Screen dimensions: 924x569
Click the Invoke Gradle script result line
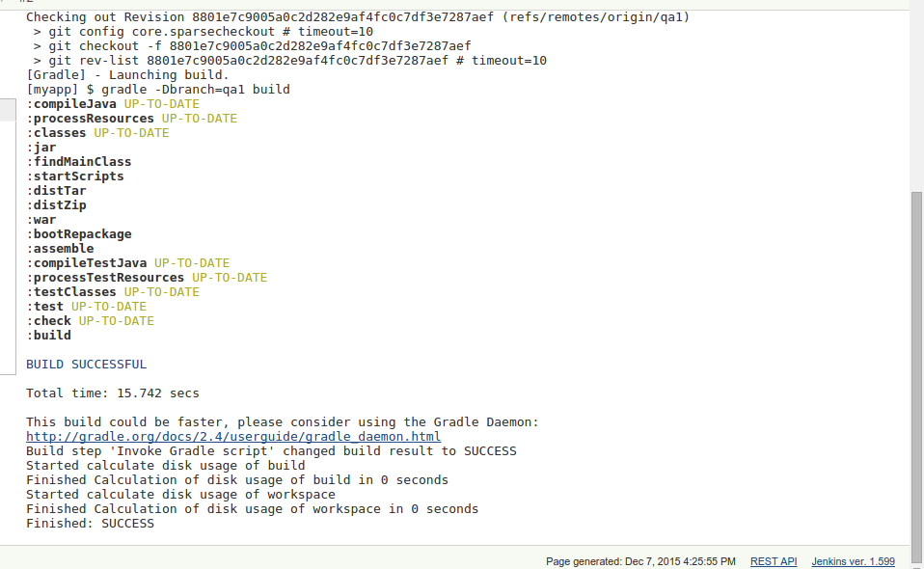coord(271,450)
